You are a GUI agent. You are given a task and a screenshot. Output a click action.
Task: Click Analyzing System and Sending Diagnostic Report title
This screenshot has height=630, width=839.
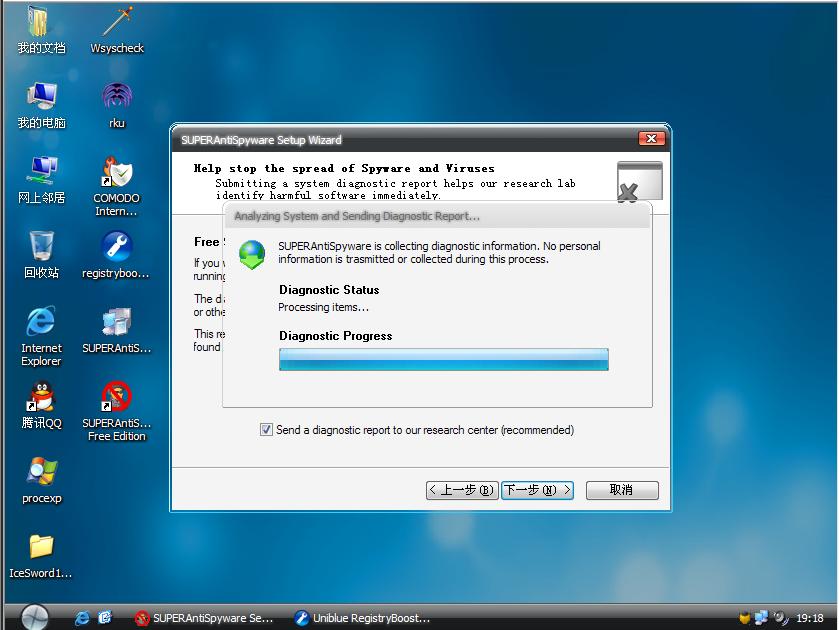(357, 216)
